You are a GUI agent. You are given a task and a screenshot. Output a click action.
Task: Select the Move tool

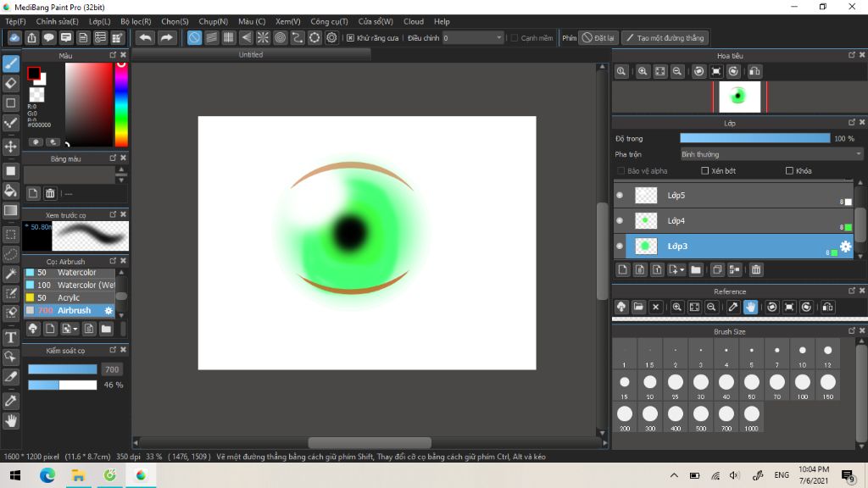(x=10, y=147)
